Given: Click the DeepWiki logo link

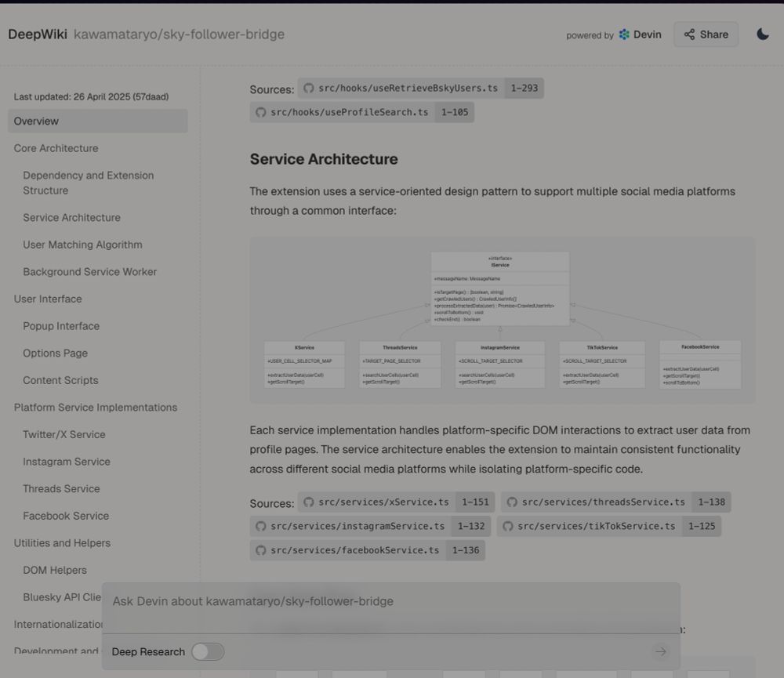Looking at the screenshot, I should coord(38,34).
